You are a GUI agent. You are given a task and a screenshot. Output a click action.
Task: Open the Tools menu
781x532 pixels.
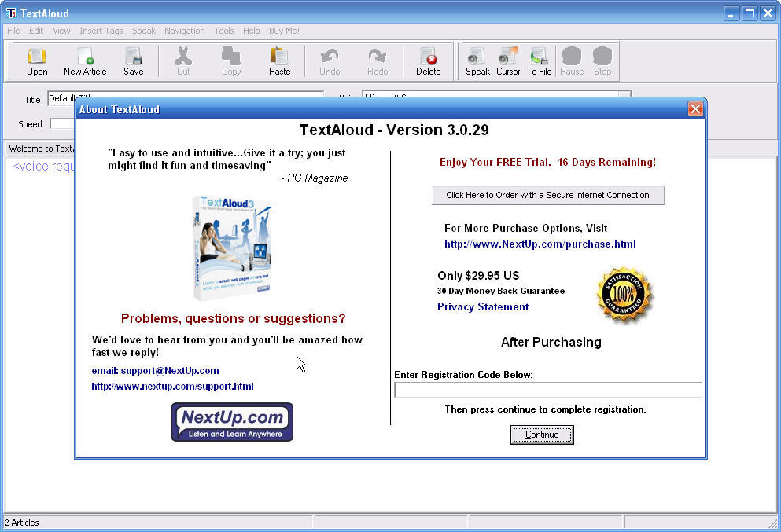[224, 31]
